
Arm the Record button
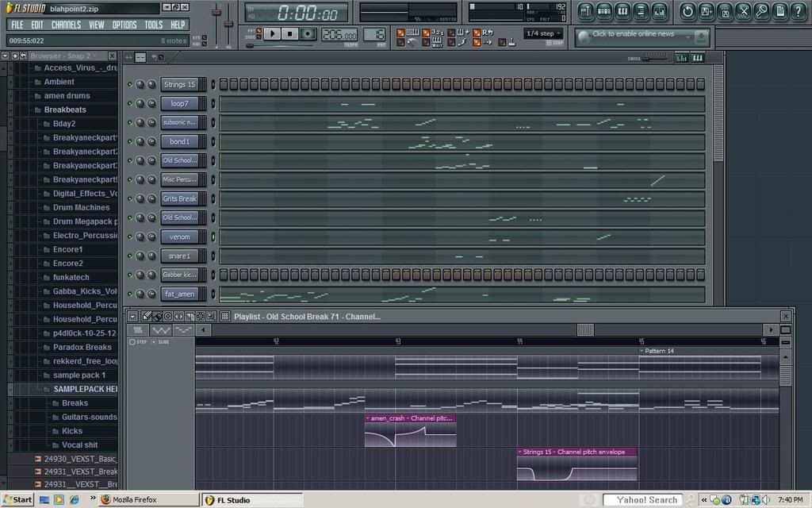308,34
